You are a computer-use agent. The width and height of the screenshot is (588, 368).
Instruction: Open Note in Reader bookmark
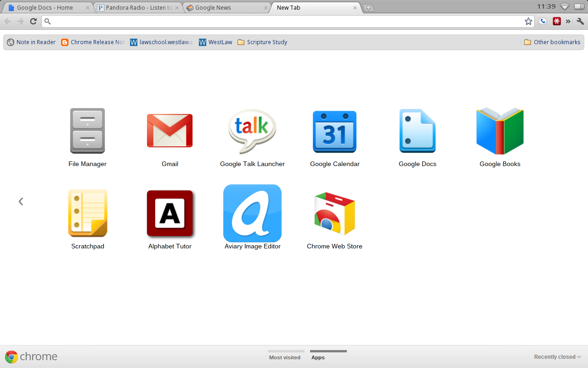[31, 42]
